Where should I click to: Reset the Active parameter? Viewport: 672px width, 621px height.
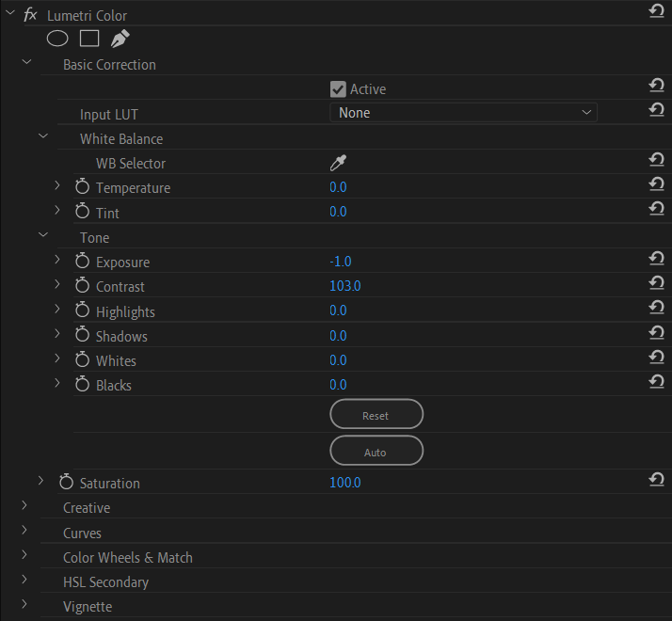point(656,86)
